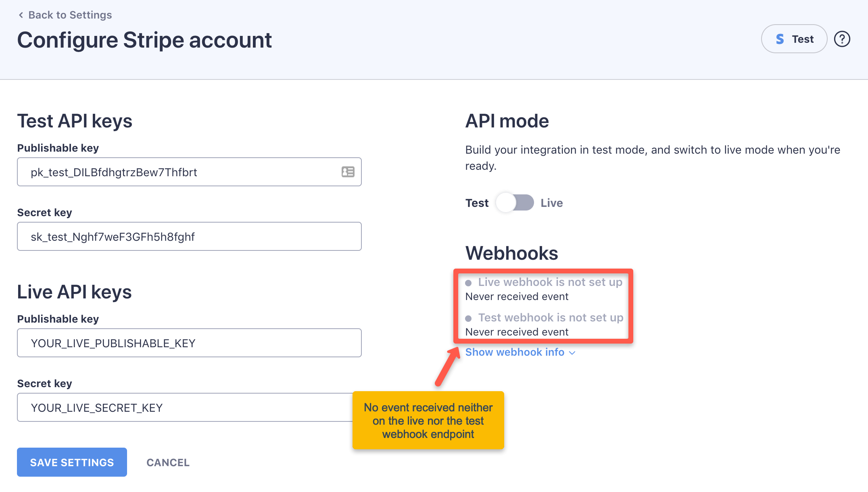
Task: Click the Test label beside the mode switch
Action: point(477,203)
